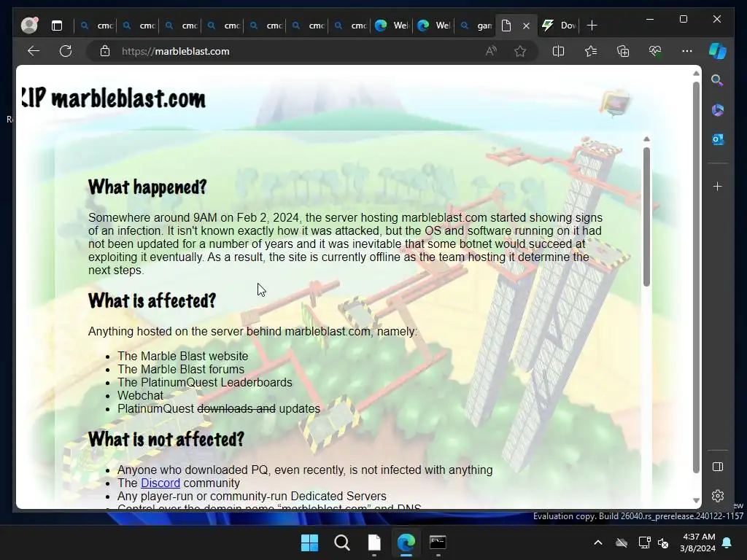Click 'Anyone who downloaded PQ' list item
Image resolution: width=747 pixels, height=560 pixels.
tap(305, 470)
